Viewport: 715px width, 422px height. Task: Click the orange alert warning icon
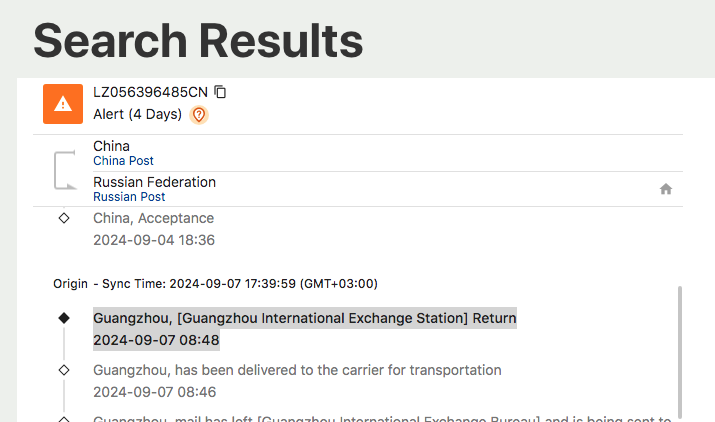click(x=63, y=103)
